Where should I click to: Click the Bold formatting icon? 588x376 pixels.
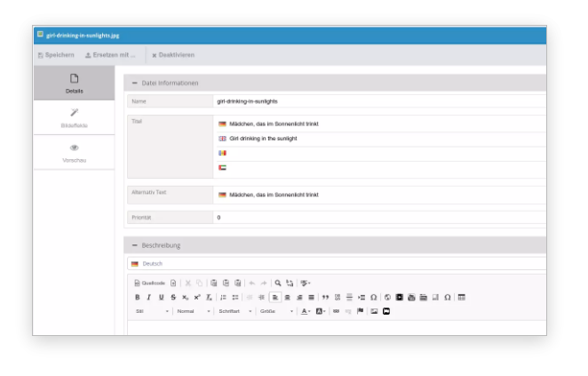click(138, 297)
